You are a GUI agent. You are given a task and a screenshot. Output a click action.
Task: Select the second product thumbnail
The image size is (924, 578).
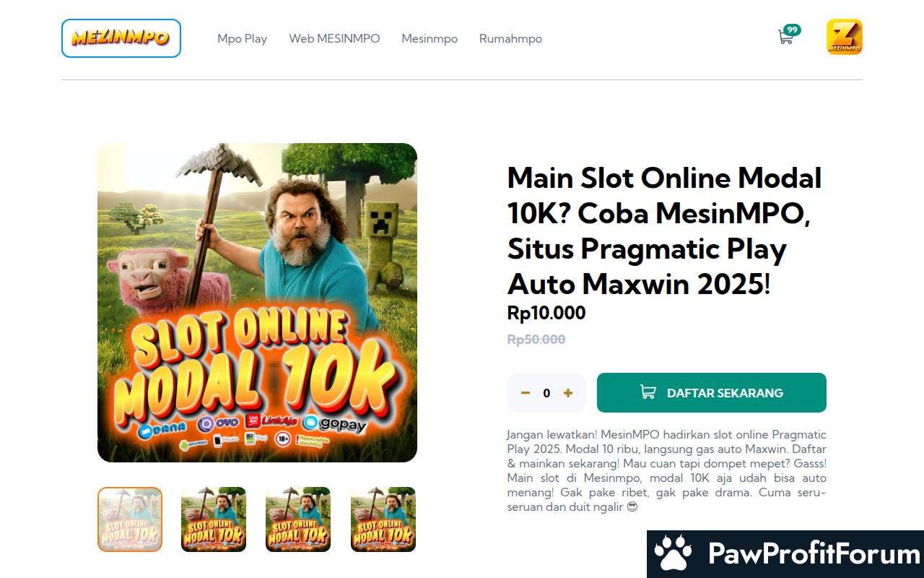click(x=214, y=519)
